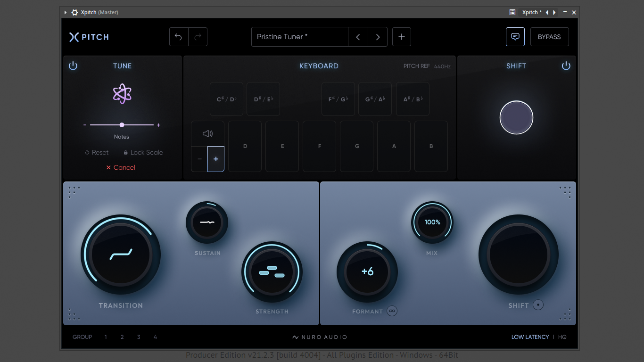The image size is (644, 362).
Task: Go to previous preset
Action: point(358,37)
